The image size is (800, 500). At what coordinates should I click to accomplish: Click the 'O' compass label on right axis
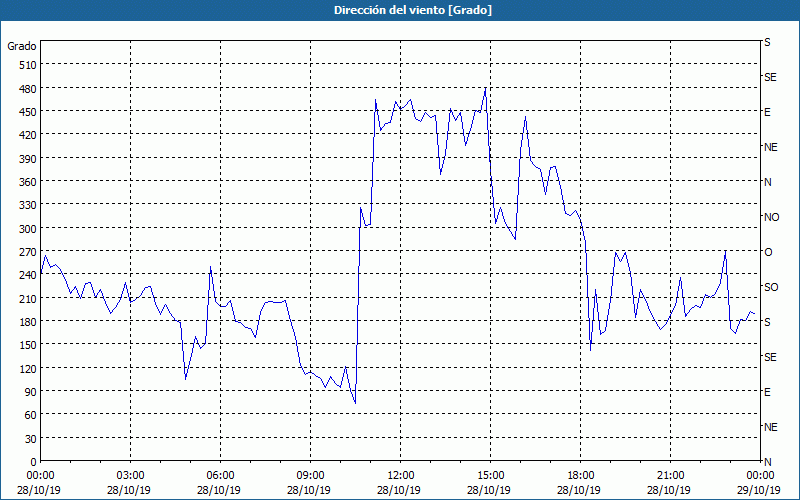pyautogui.click(x=768, y=252)
